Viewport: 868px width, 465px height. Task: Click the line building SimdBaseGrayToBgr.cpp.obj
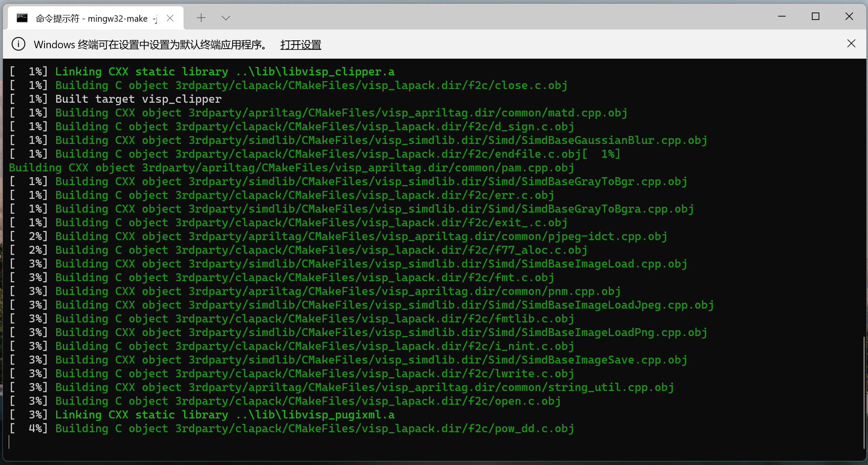348,181
